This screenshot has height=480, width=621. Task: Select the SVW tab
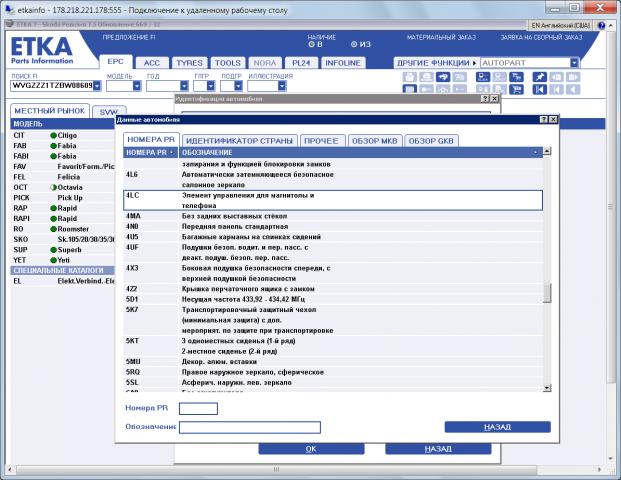pos(109,112)
